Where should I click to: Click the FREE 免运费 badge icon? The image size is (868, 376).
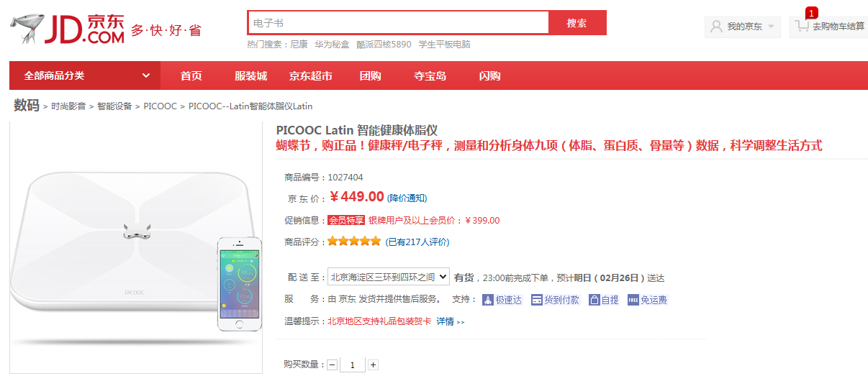(633, 300)
